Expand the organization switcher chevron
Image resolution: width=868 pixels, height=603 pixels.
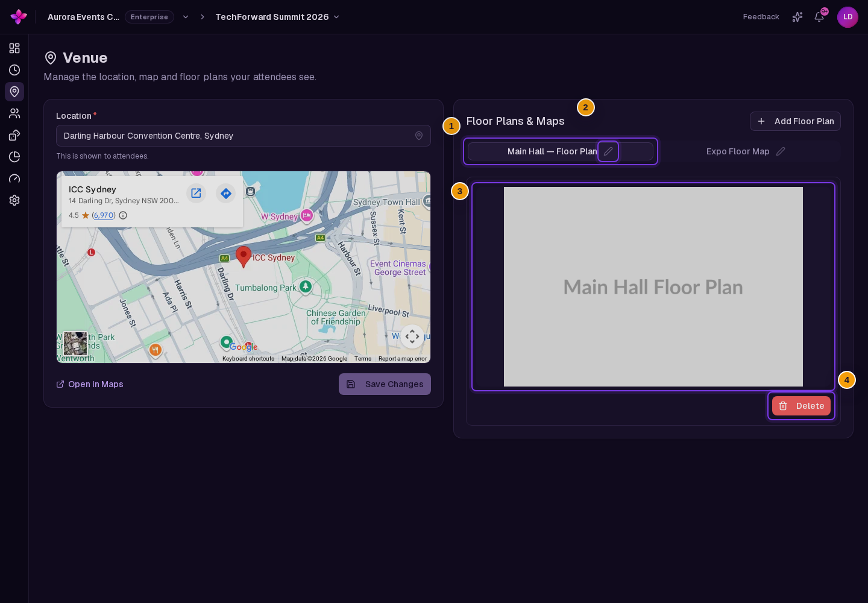coord(186,17)
